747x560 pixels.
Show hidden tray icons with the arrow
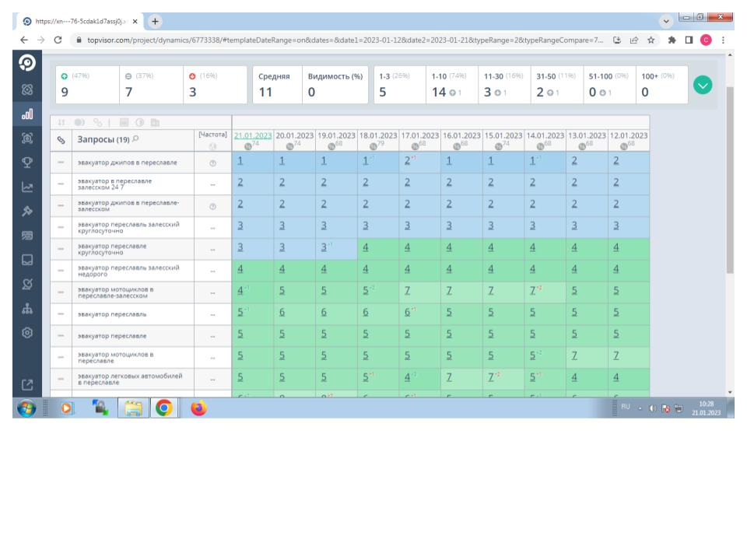pyautogui.click(x=640, y=408)
